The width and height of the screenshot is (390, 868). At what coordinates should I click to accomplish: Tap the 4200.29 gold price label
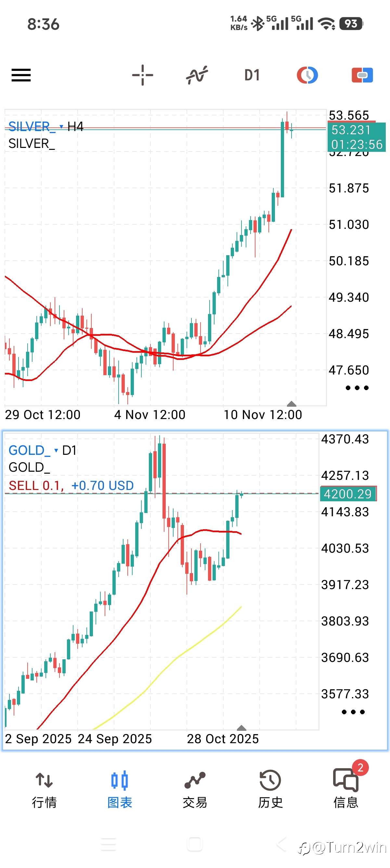347,494
